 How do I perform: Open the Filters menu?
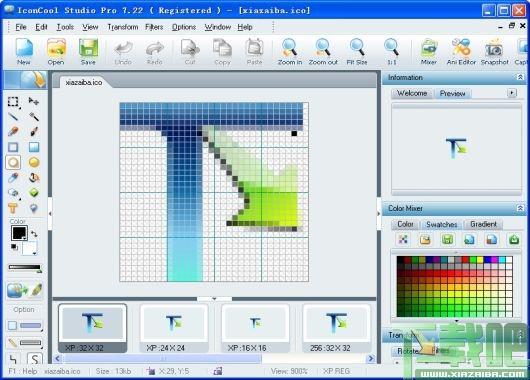click(154, 27)
